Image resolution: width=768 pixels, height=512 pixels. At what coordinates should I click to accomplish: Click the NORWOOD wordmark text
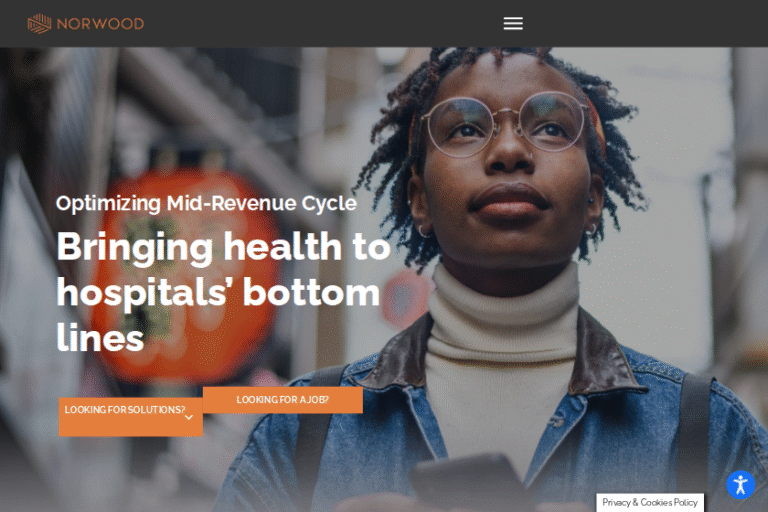coord(100,24)
